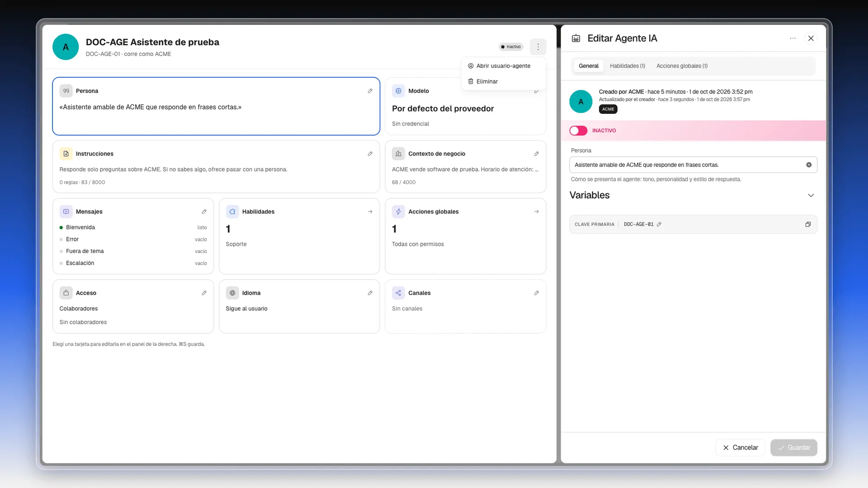The height and width of the screenshot is (488, 868).
Task: Edit the primary key with the pencil icon
Action: pos(659,224)
